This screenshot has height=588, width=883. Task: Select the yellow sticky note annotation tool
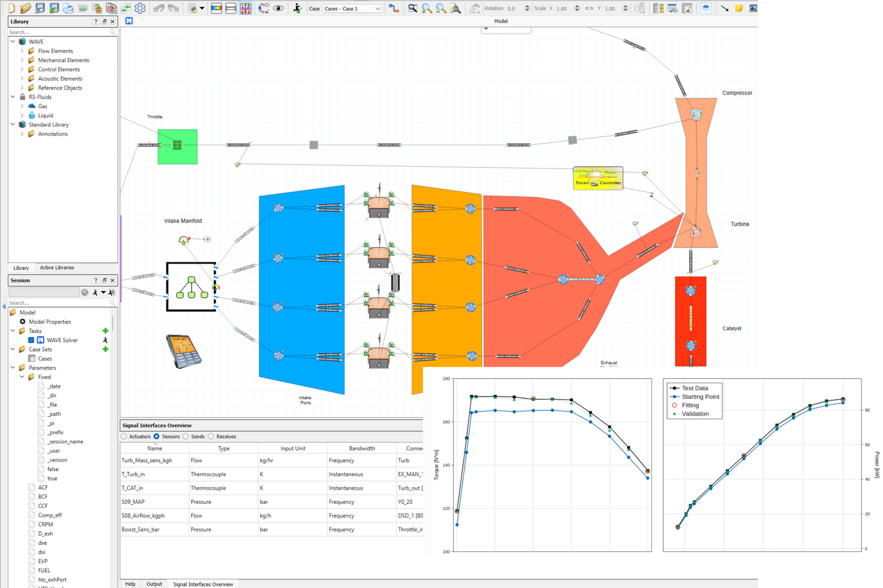[739, 8]
